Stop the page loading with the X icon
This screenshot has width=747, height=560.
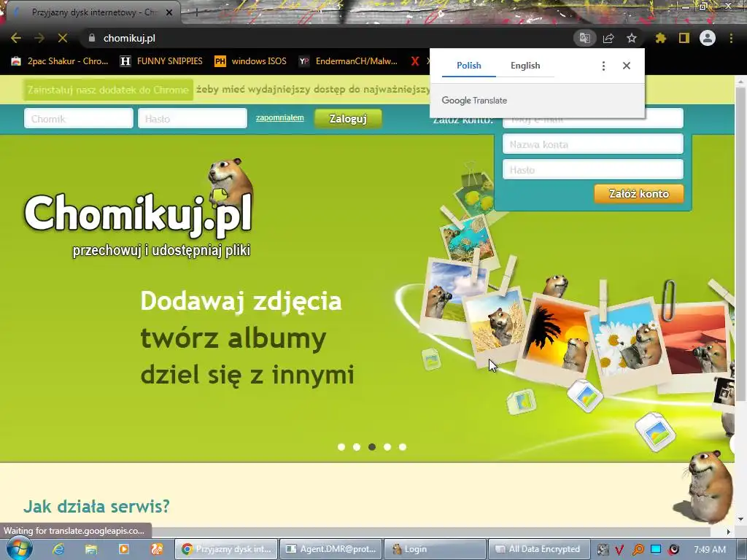tap(63, 38)
